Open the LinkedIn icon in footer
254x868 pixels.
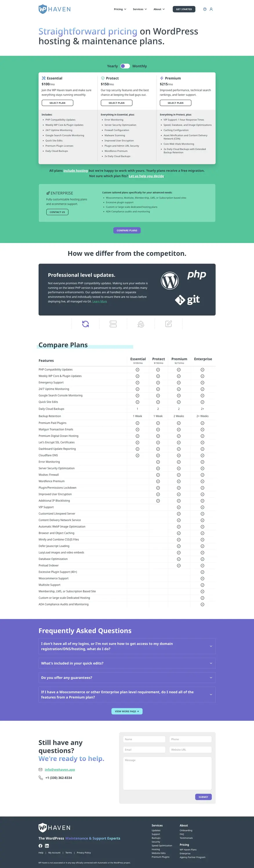47,846
